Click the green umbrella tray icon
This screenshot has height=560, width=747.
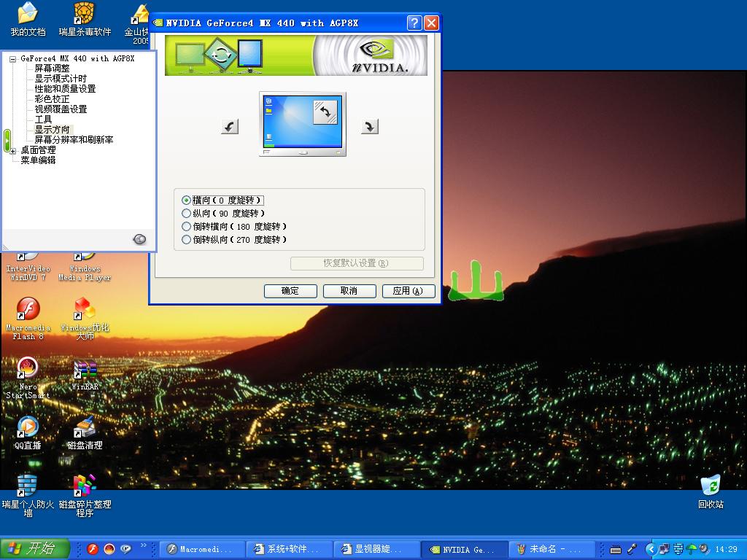[692, 550]
